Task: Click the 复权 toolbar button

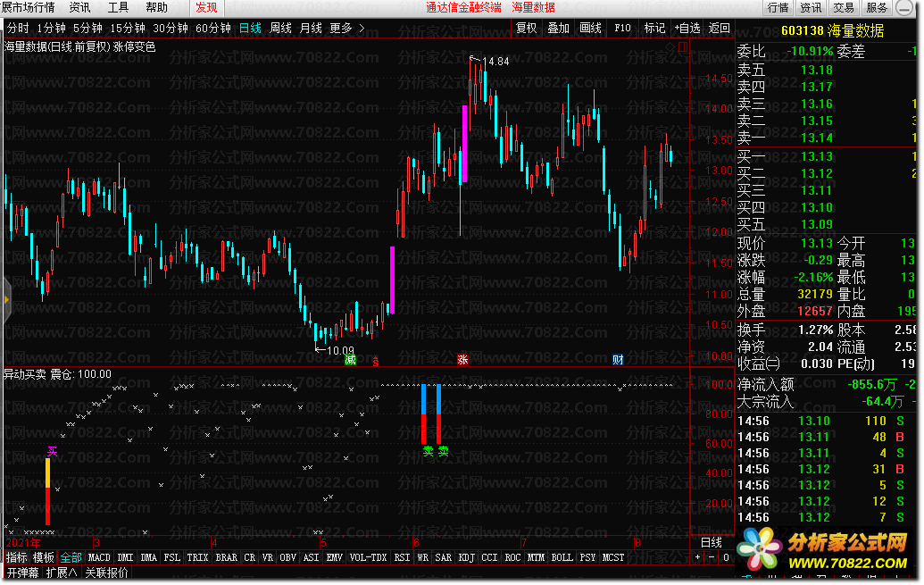Action: click(526, 29)
